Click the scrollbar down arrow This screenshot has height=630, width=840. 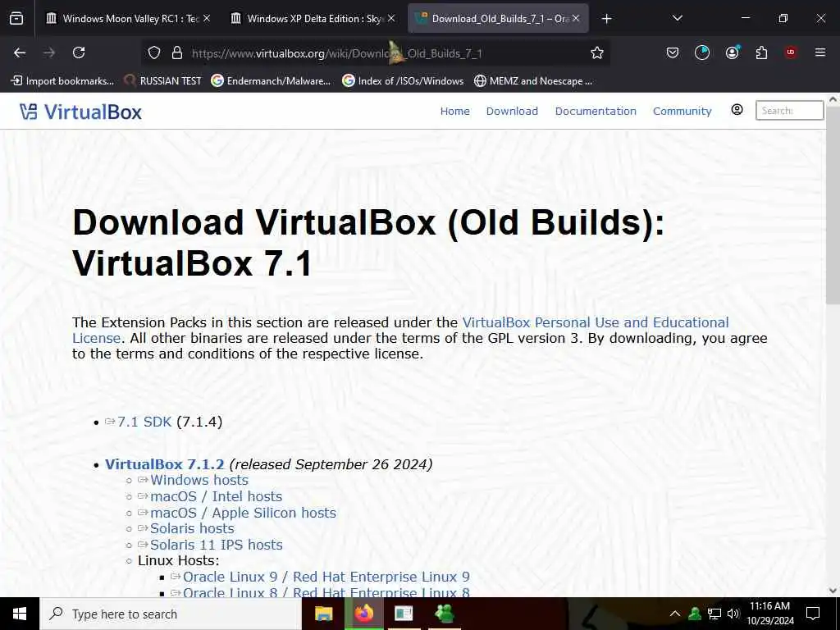[833, 591]
